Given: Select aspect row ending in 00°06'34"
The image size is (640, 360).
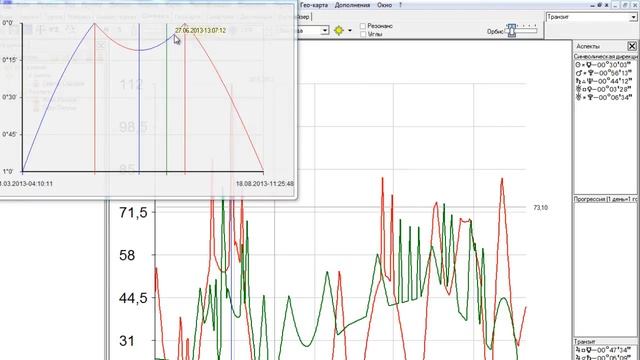Looking at the screenshot, I should [603, 98].
